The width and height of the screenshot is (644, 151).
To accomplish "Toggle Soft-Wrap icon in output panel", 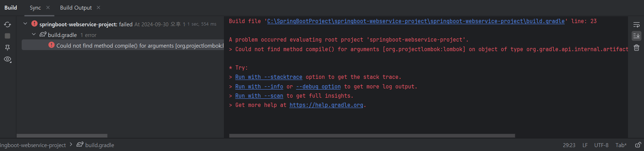I will 637,25.
